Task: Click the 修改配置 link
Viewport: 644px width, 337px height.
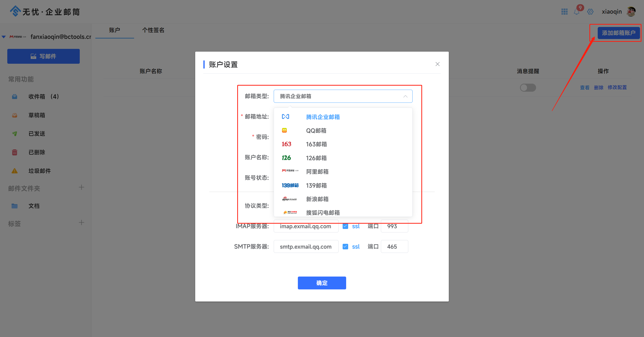Action: pos(617,87)
